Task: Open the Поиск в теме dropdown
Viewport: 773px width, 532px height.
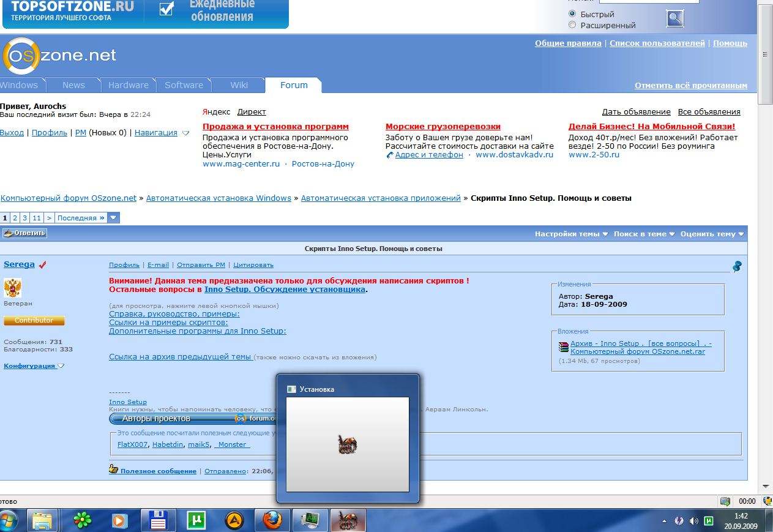Action: pyautogui.click(x=644, y=234)
